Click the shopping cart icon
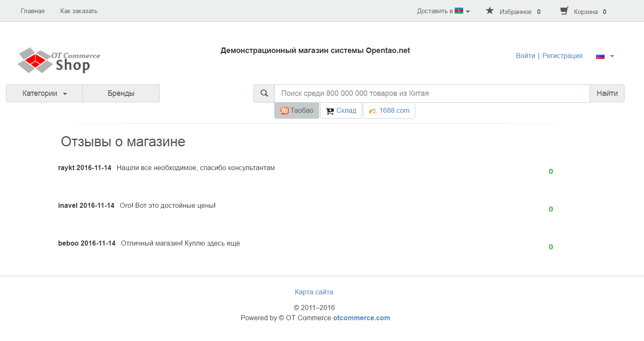644x341 pixels. (564, 11)
